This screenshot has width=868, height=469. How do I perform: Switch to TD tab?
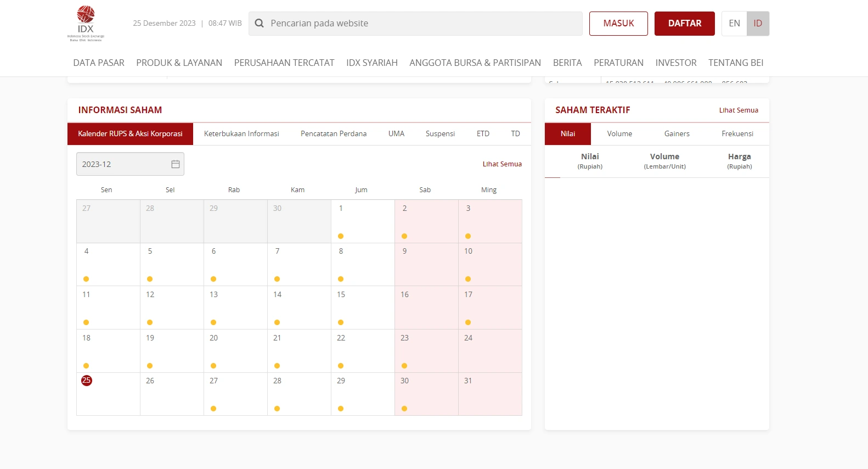point(515,134)
